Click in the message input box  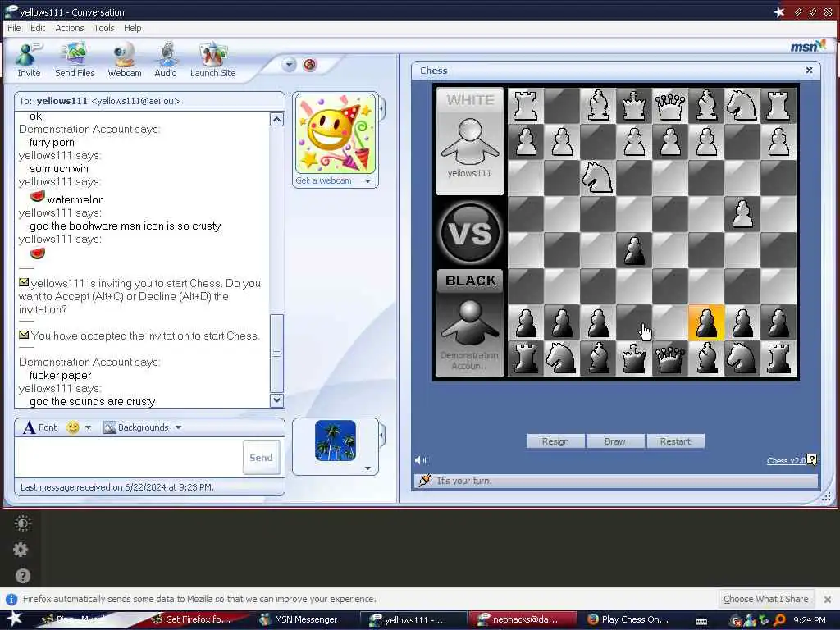(129, 457)
